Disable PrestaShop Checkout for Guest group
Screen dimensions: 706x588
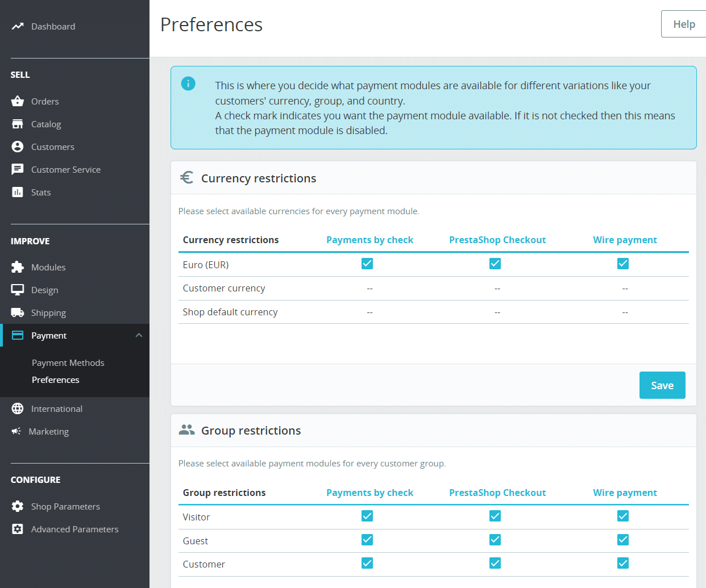495,540
